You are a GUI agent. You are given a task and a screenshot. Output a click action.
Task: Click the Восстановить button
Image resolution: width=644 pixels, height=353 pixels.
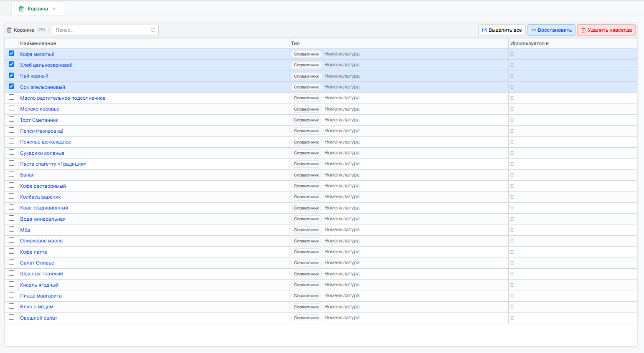(551, 30)
